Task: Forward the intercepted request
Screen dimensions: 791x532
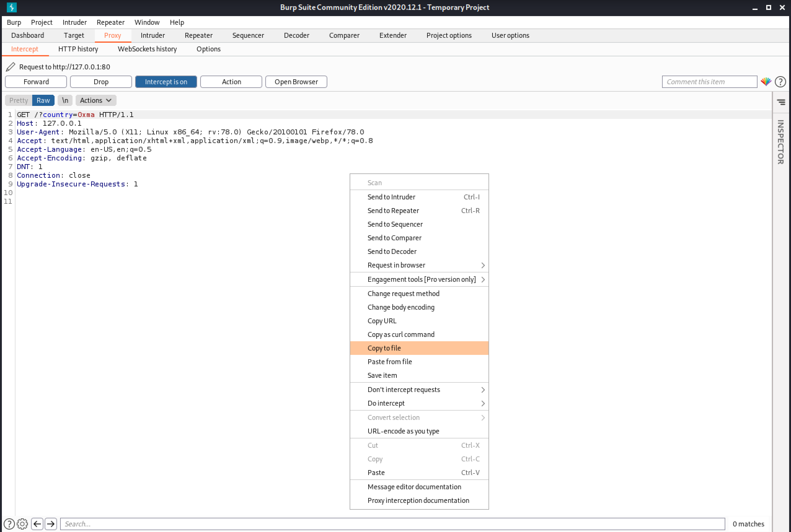Action: point(36,81)
